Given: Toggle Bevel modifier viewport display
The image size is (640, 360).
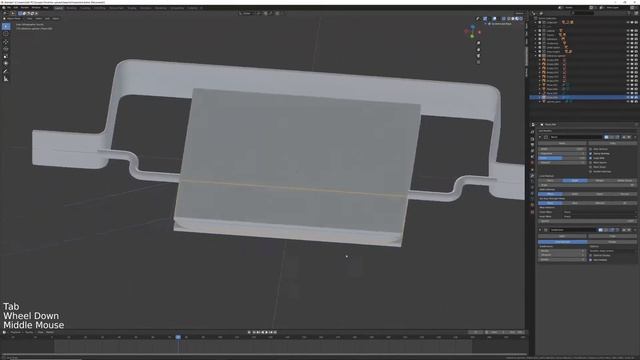Looking at the screenshot, I should (x=612, y=137).
